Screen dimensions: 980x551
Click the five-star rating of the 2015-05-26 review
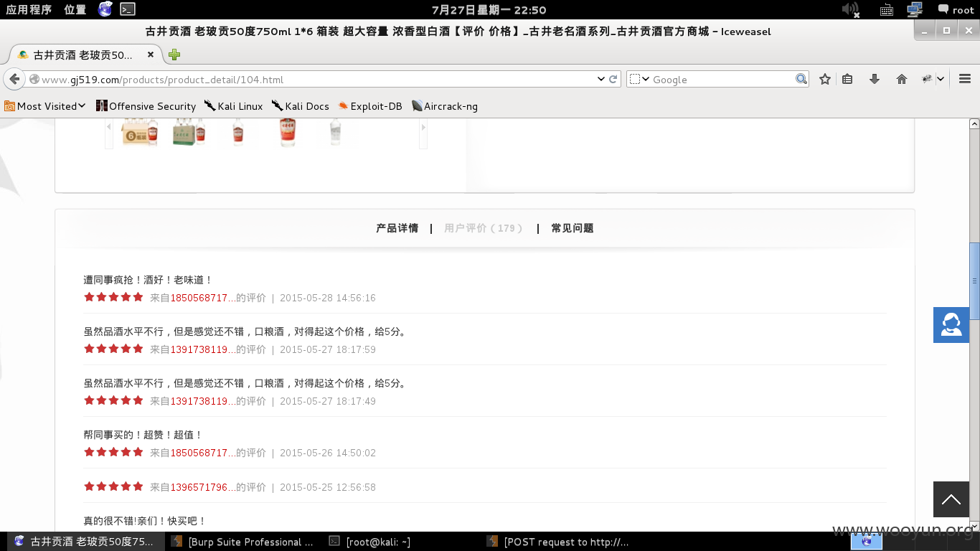click(113, 452)
